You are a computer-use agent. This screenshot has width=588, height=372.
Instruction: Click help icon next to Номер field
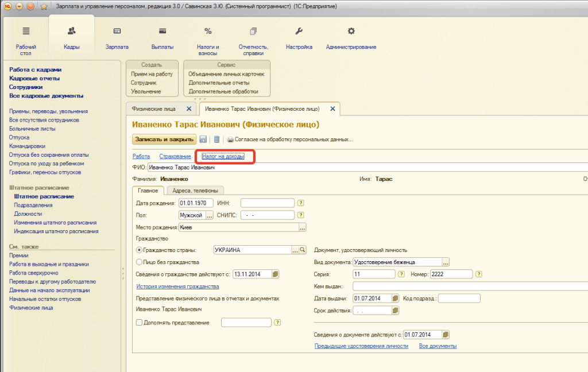[x=478, y=274]
